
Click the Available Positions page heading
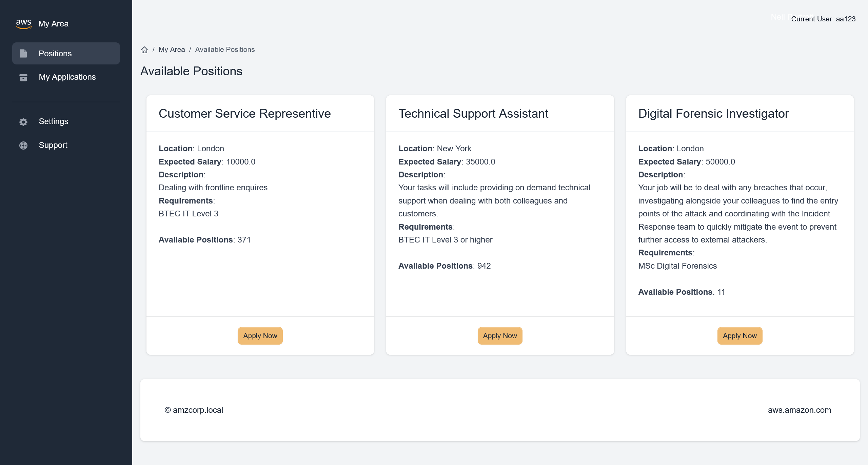pos(191,71)
